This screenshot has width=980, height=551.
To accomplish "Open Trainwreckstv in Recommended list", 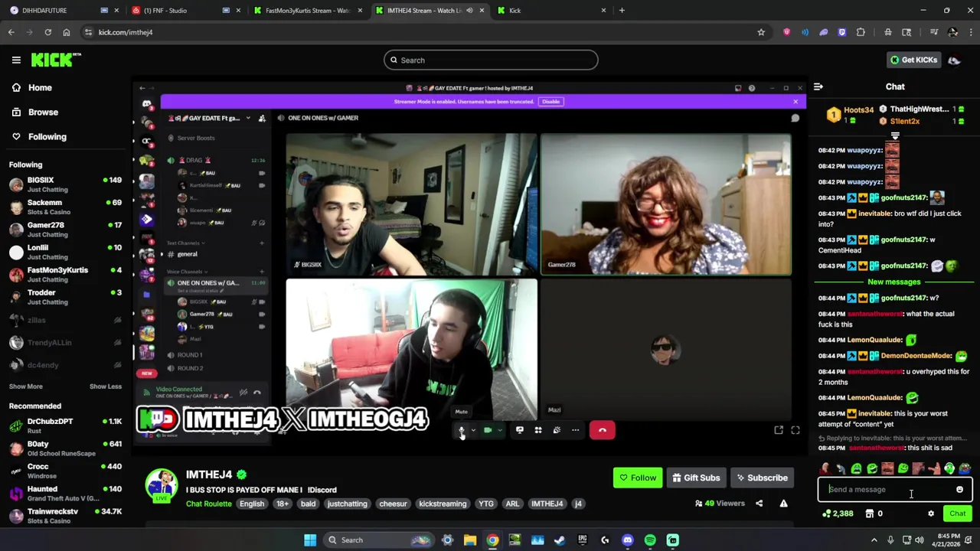I will pos(65,516).
